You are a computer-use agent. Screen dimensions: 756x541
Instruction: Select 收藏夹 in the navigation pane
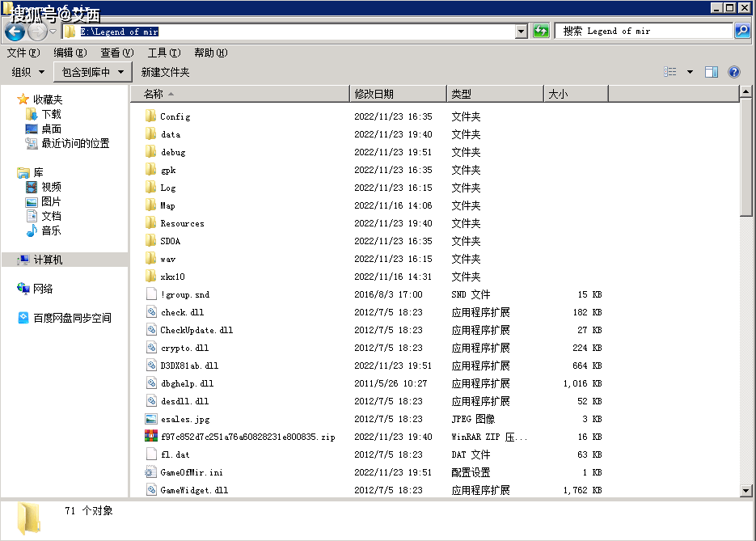tap(47, 99)
